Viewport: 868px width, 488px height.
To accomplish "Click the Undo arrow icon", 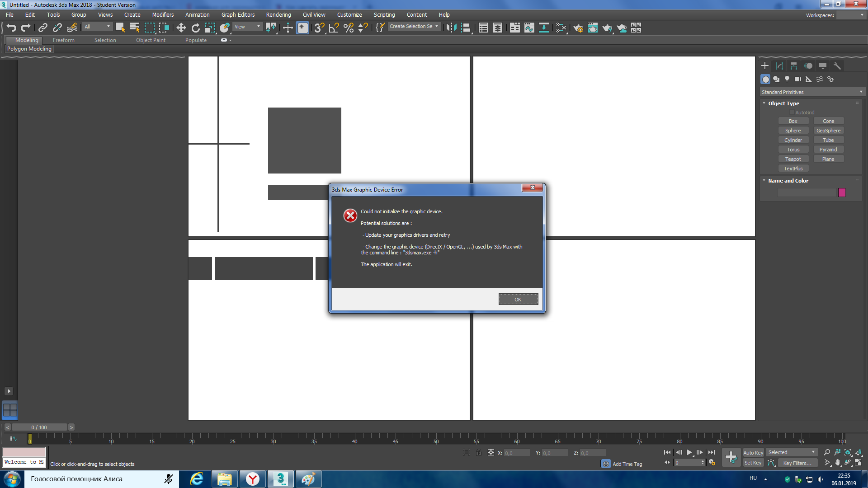I will (11, 28).
